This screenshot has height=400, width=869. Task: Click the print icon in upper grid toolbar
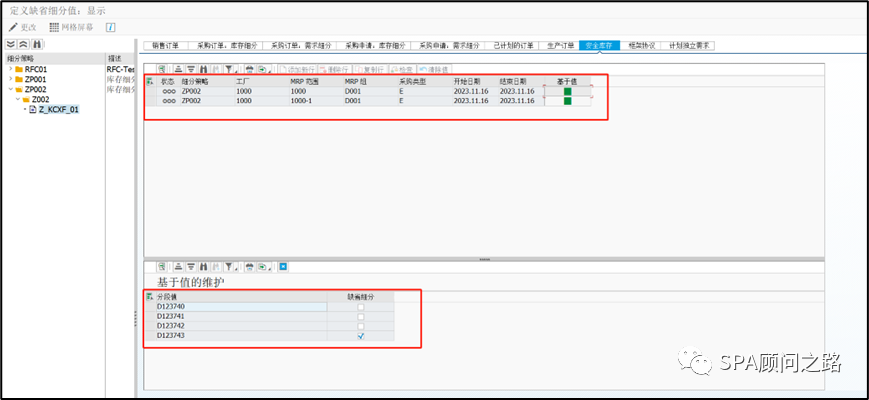point(249,69)
